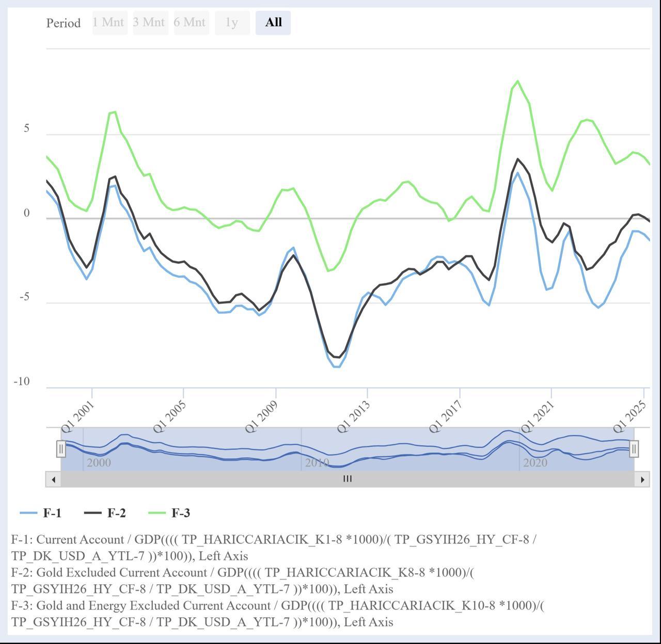Hide the F-2 series via legend
The height and width of the screenshot is (644, 661).
(x=116, y=513)
